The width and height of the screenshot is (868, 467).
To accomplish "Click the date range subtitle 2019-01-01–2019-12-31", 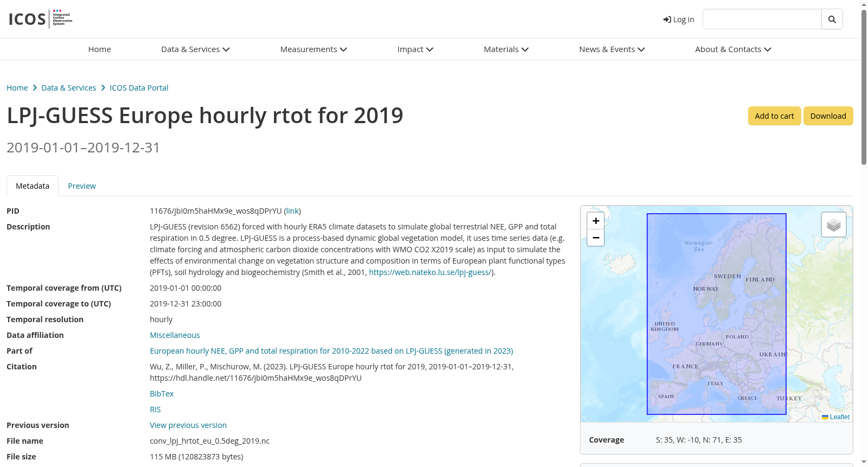I will pos(84,148).
